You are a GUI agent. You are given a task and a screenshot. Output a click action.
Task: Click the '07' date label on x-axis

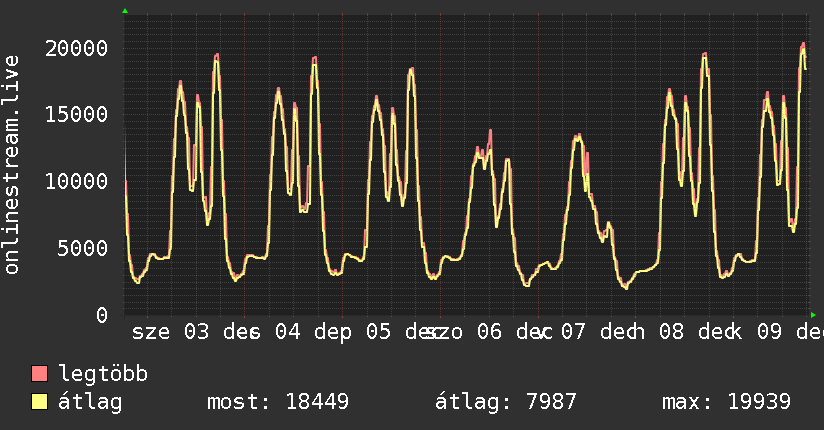click(573, 332)
